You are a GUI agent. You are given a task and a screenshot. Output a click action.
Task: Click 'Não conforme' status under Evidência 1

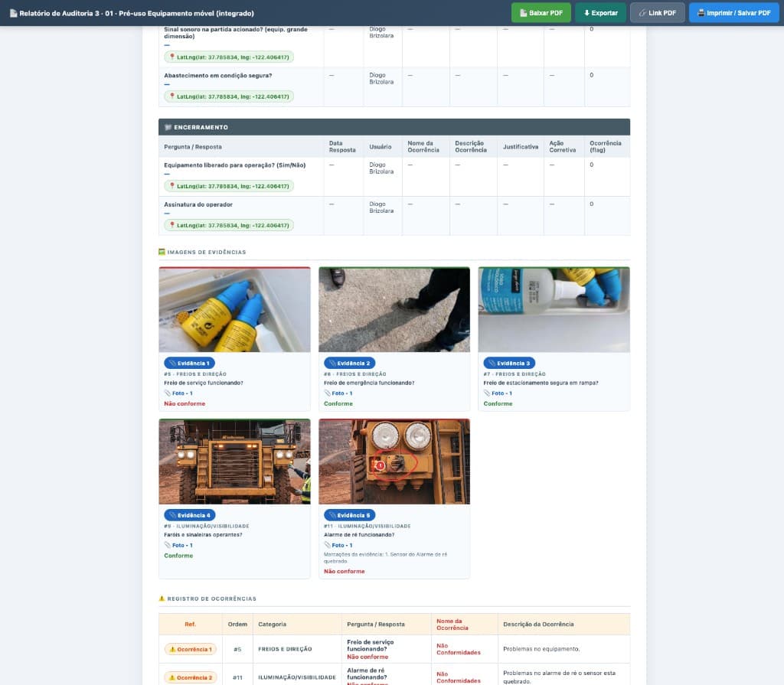tap(185, 404)
